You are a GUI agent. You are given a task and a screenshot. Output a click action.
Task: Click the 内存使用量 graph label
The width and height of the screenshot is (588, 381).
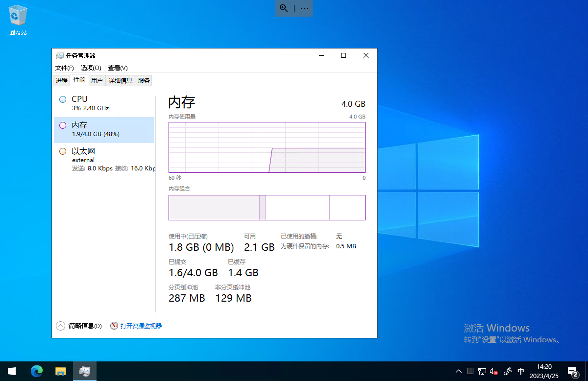[182, 117]
